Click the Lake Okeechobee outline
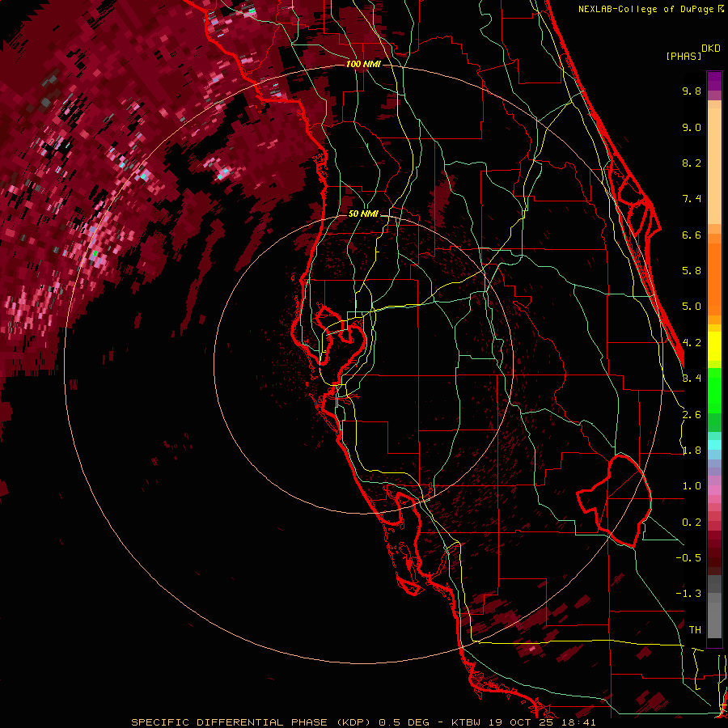Screen dimensions: 728x728 coord(614,501)
